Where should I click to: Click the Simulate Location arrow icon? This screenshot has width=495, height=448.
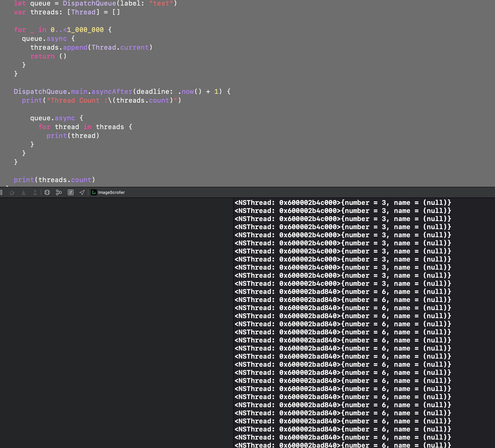[82, 193]
